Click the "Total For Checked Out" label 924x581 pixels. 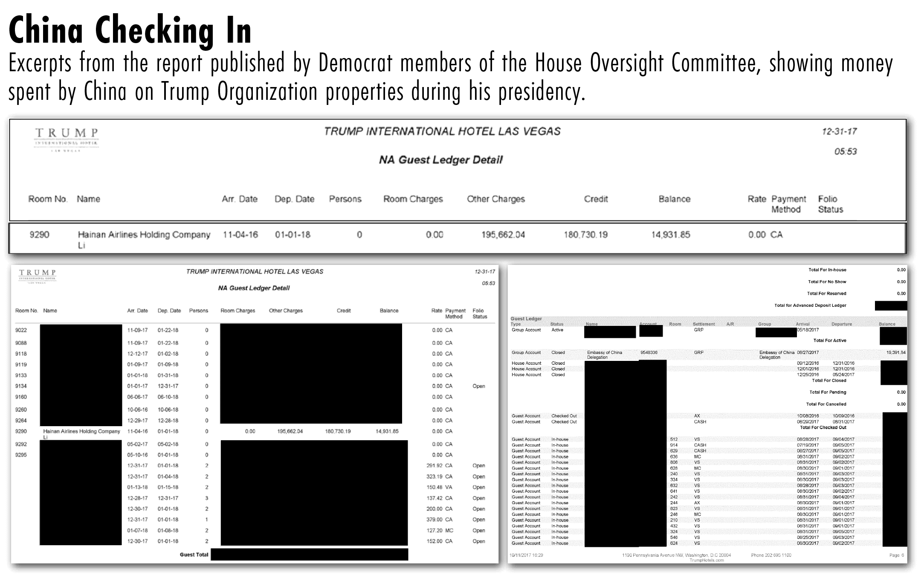823,427
